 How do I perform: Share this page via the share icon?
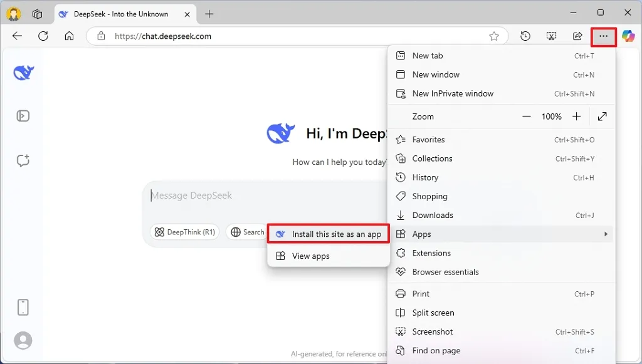tap(577, 36)
